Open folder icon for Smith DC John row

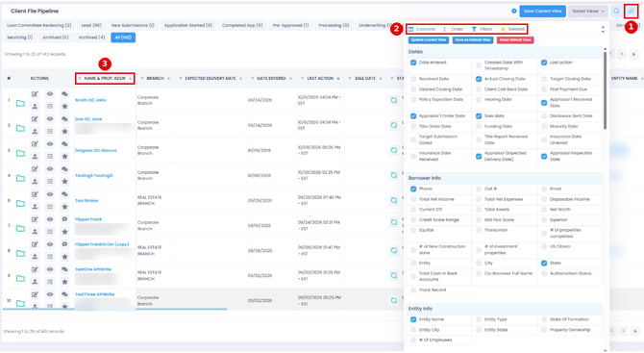20,103
